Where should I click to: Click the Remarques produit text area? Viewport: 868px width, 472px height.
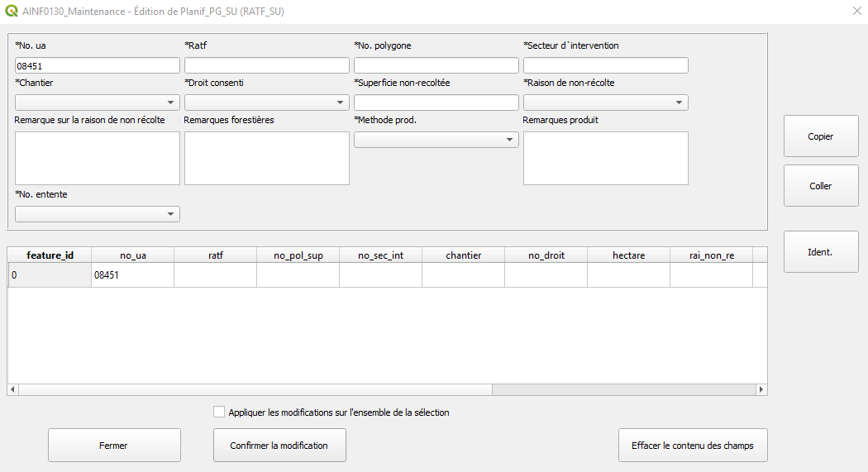pyautogui.click(x=606, y=158)
